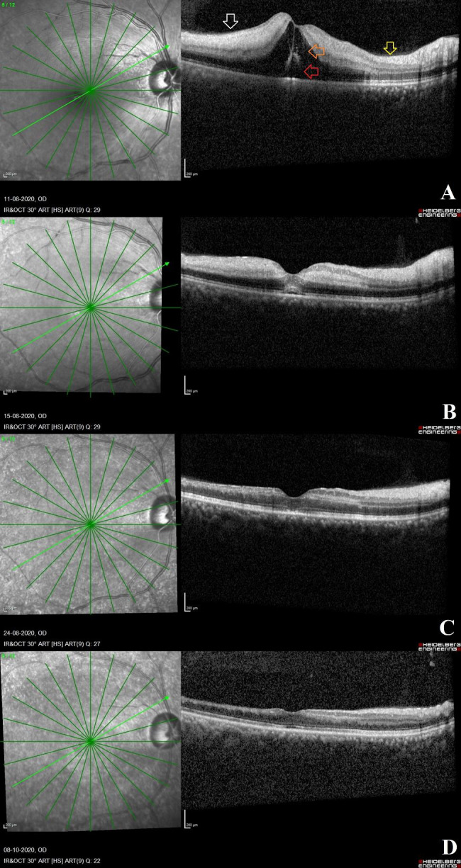Click the white arrow on scan A
The height and width of the screenshot is (868, 461).
point(230,22)
